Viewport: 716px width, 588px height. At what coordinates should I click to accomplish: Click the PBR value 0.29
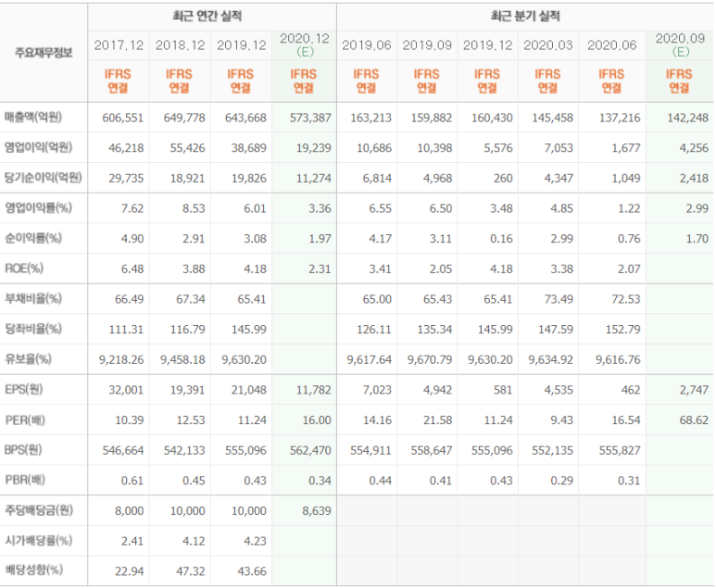click(x=561, y=481)
